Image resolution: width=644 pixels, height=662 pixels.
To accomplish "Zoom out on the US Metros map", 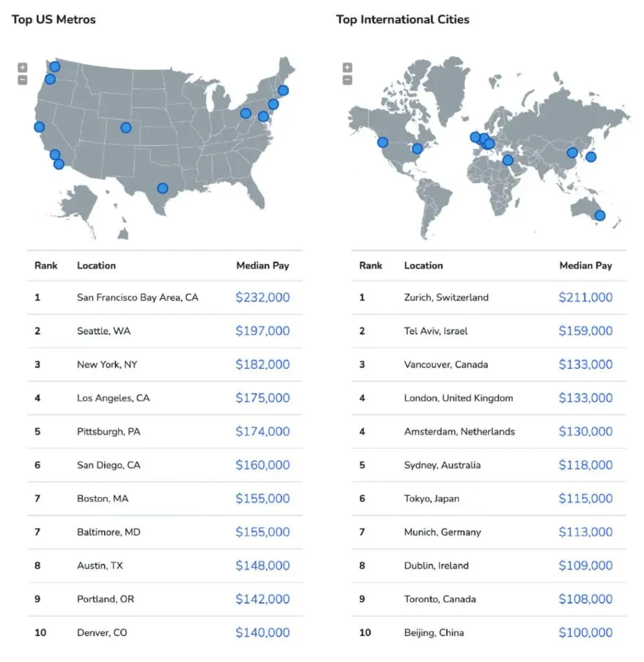I will [x=22, y=80].
